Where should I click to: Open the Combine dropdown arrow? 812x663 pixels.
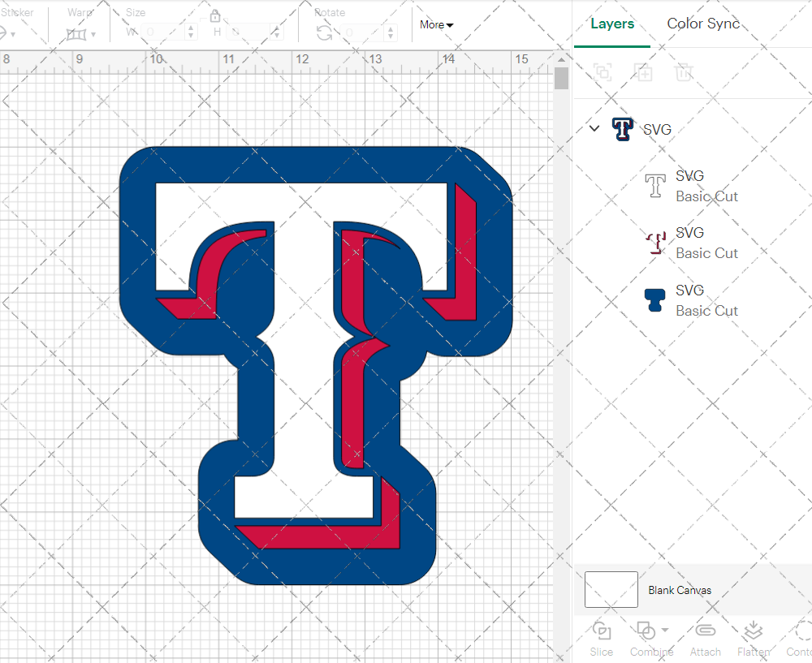point(665,631)
